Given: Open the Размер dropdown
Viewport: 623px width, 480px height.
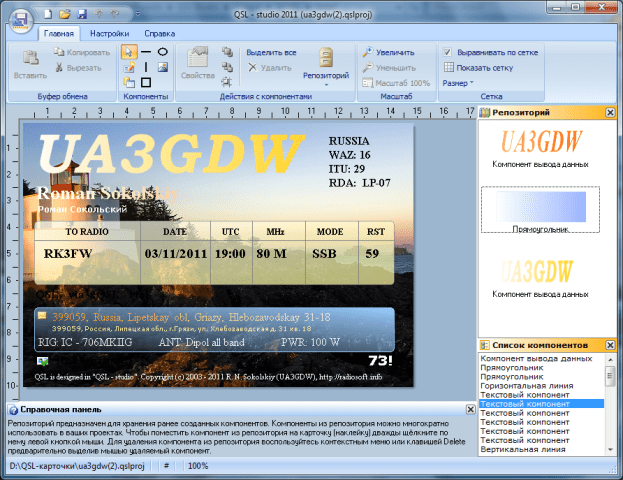Looking at the screenshot, I should (x=458, y=83).
